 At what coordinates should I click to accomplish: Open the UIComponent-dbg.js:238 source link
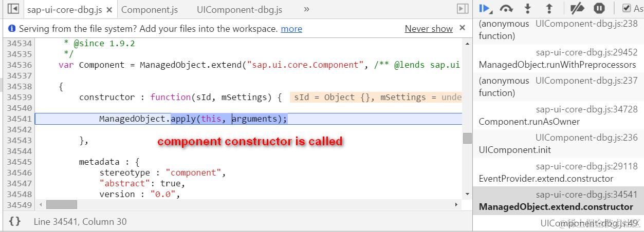point(586,24)
